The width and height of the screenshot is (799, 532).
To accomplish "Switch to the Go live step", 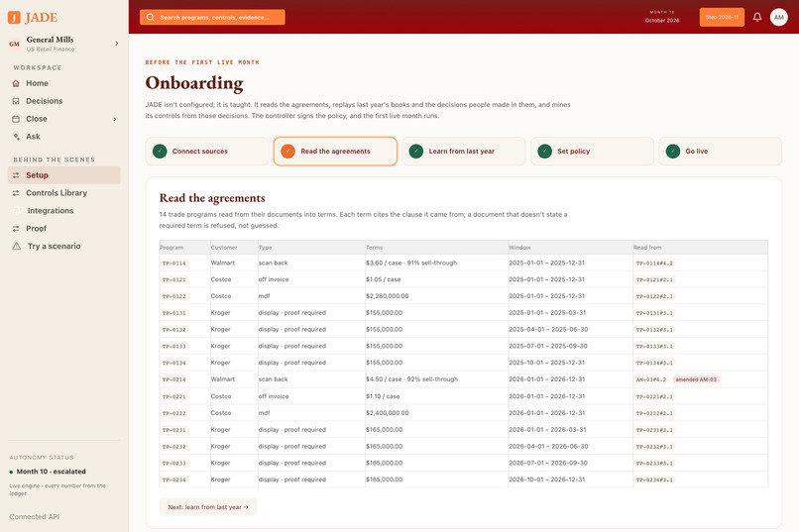I will tap(720, 152).
